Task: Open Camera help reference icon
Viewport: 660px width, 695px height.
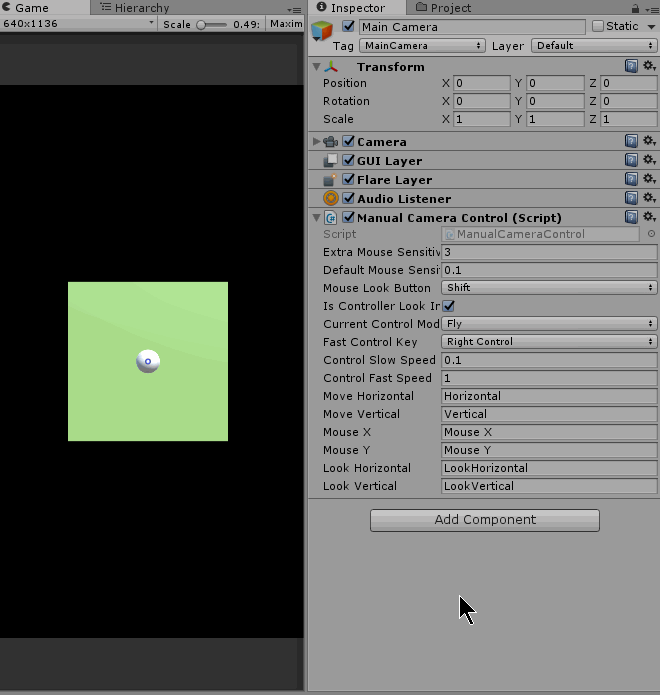Action: (631, 141)
